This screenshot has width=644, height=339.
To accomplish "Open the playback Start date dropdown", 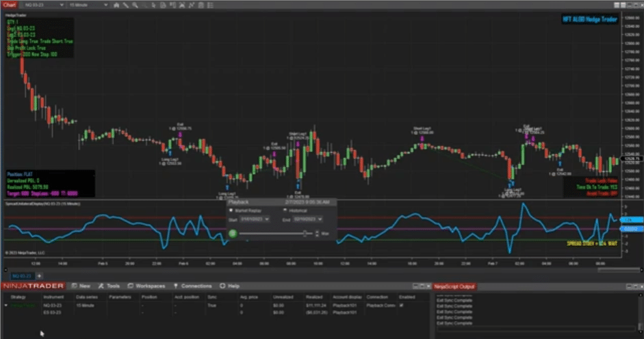I will pyautogui.click(x=267, y=219).
